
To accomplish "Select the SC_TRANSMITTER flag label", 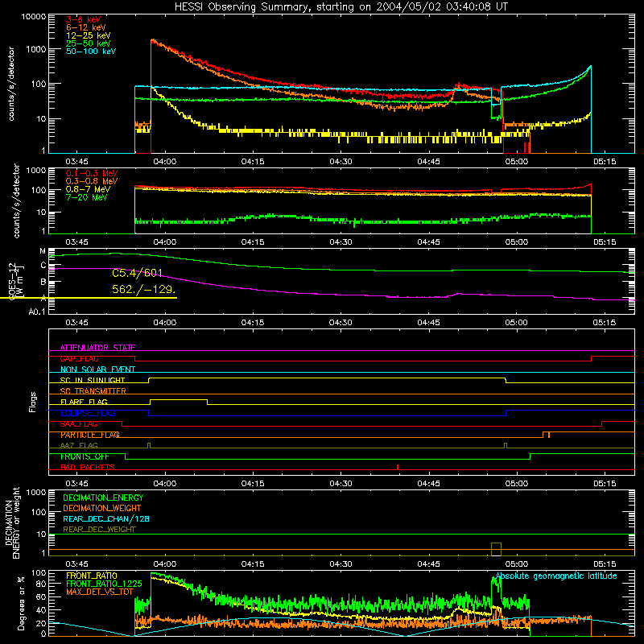I will 93,390.
